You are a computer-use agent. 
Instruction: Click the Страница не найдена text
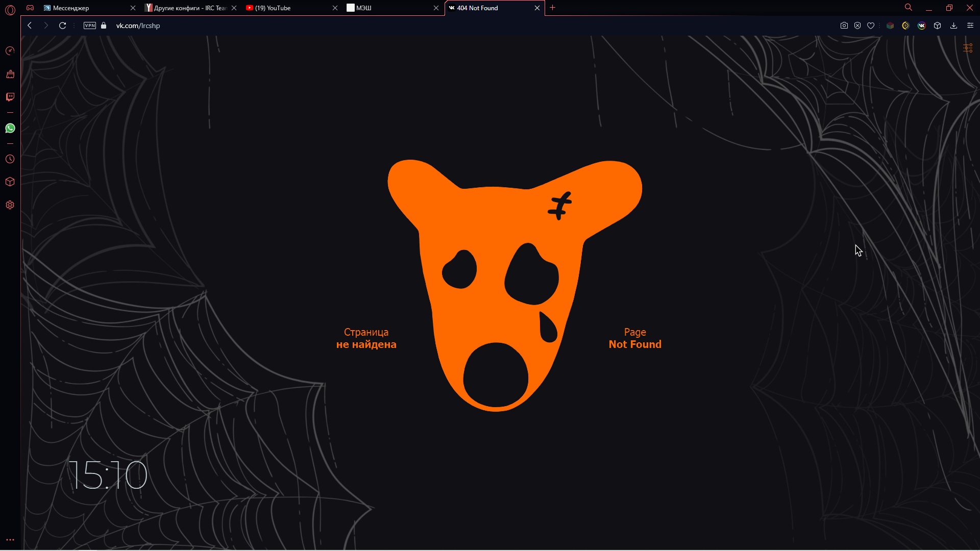click(x=366, y=338)
